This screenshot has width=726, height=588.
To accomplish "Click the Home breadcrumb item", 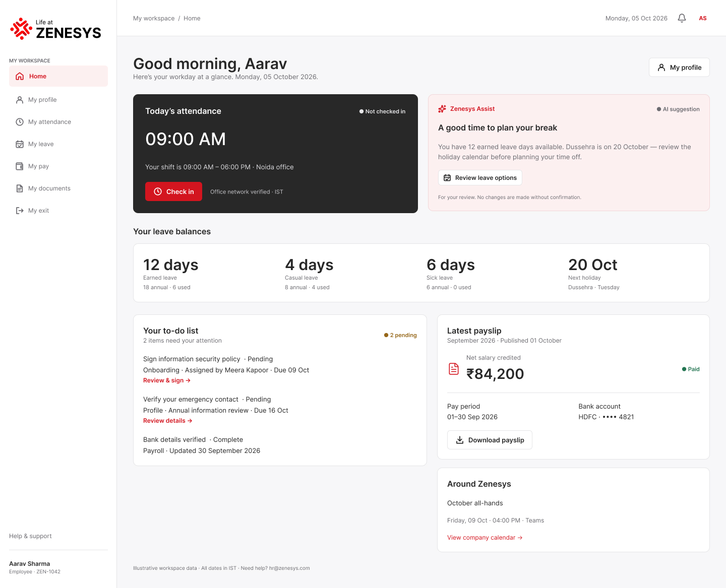I will tap(192, 18).
